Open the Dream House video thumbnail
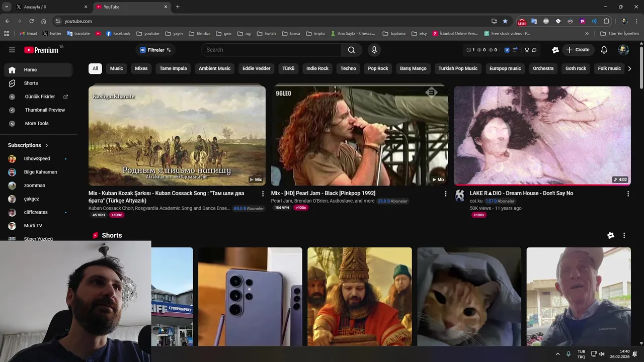The width and height of the screenshot is (644, 362). point(542,136)
